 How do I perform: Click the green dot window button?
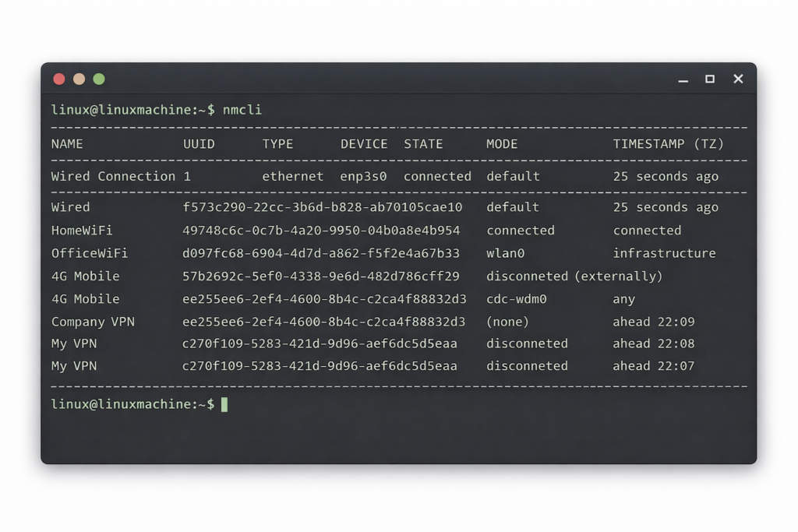[99, 79]
